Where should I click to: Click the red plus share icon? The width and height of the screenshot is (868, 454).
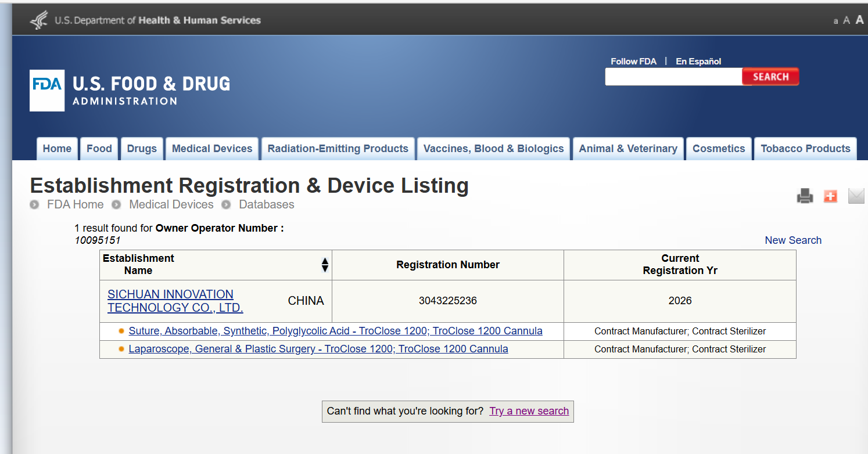coord(830,196)
